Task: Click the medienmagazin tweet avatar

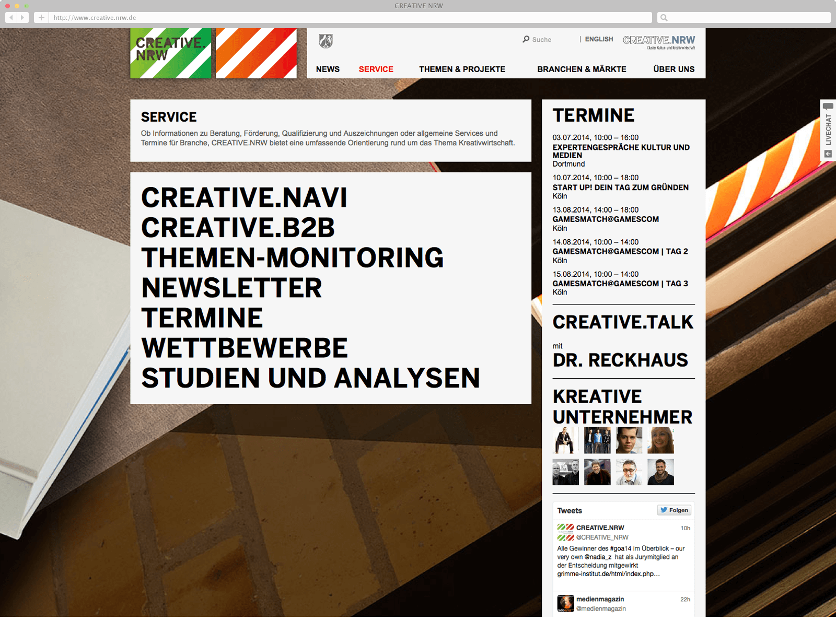Action: coord(565,603)
